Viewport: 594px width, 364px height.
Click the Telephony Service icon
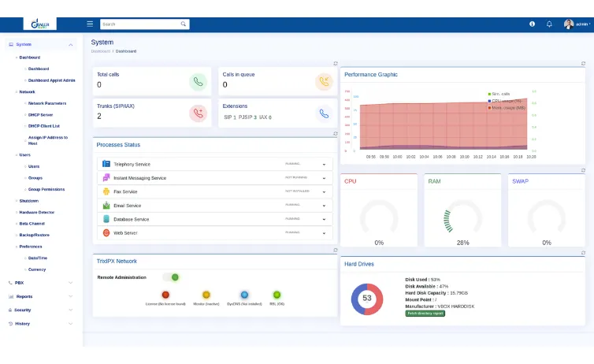[106, 164]
